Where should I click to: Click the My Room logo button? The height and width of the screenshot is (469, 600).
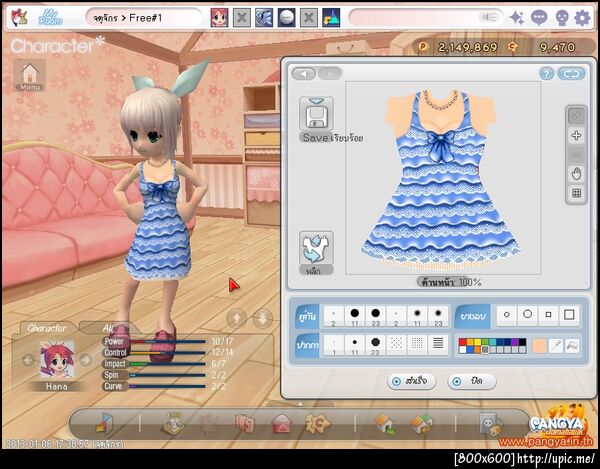(x=51, y=18)
